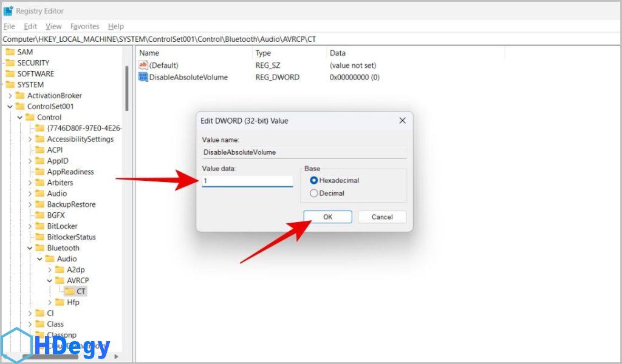This screenshot has width=622, height=364.
Task: Click the (Default) string value icon
Action: [143, 65]
